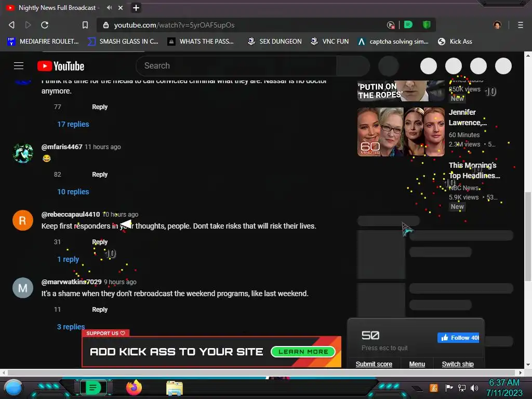Click the scroll-down arrow of the page
The height and width of the screenshot is (399, 532).
coord(528,365)
